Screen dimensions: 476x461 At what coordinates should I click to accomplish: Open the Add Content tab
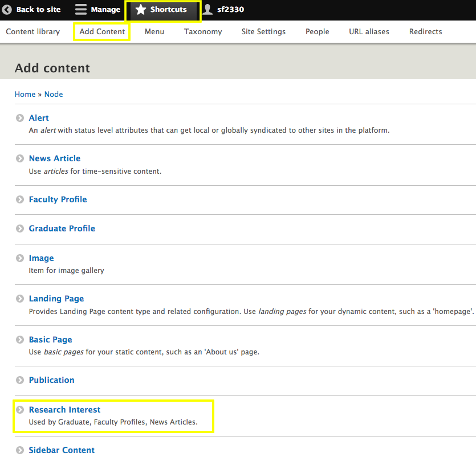click(102, 31)
